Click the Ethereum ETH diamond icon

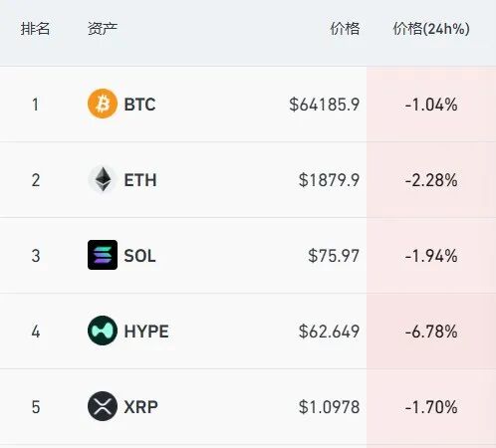pyautogui.click(x=103, y=179)
